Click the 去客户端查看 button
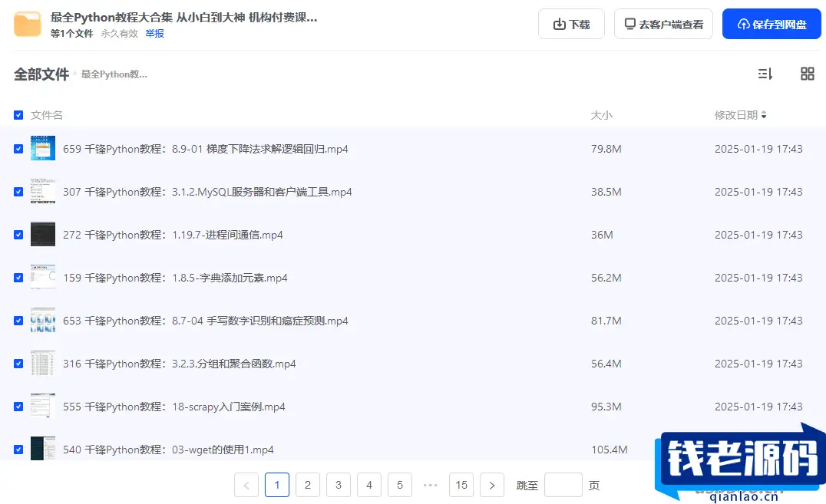Screen dimensions: 826x504 click(663, 25)
